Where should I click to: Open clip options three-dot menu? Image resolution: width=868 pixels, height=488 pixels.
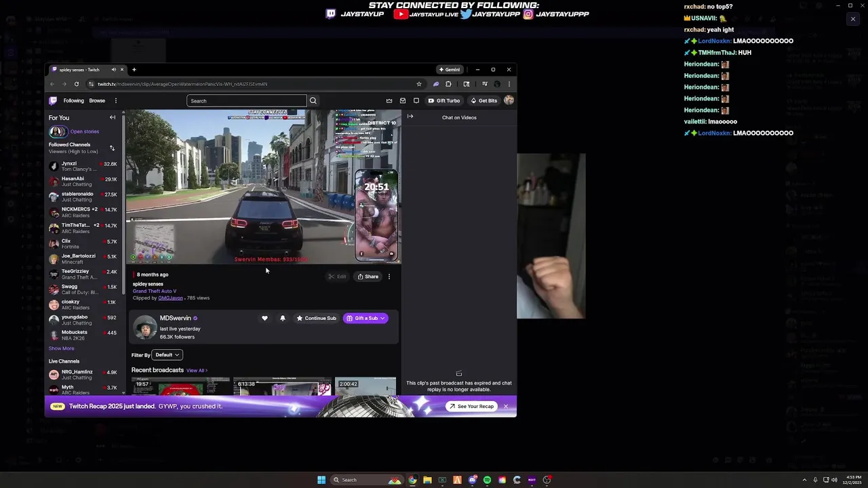[x=389, y=277]
